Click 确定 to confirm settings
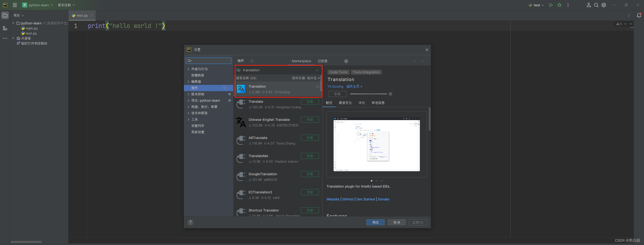 coord(375,222)
